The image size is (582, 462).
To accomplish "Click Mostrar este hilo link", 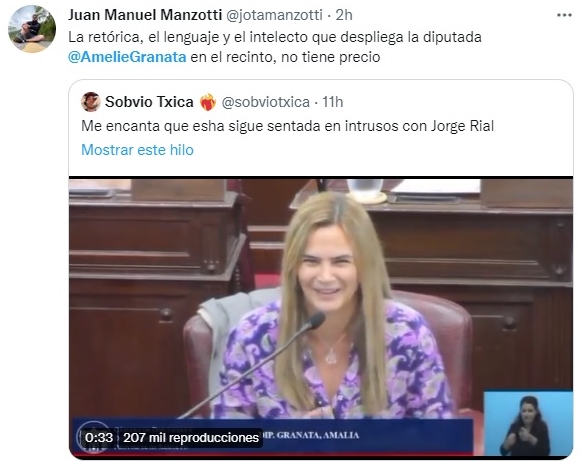I will point(137,150).
